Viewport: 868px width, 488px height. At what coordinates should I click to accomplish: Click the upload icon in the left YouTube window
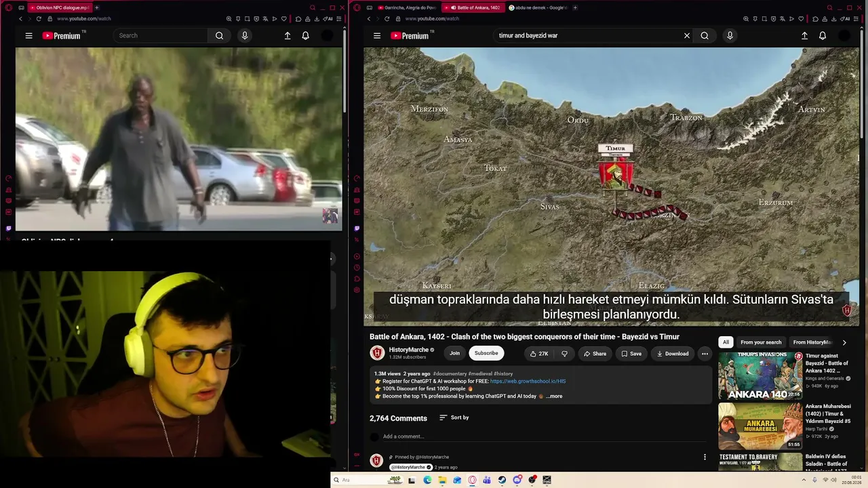point(288,36)
